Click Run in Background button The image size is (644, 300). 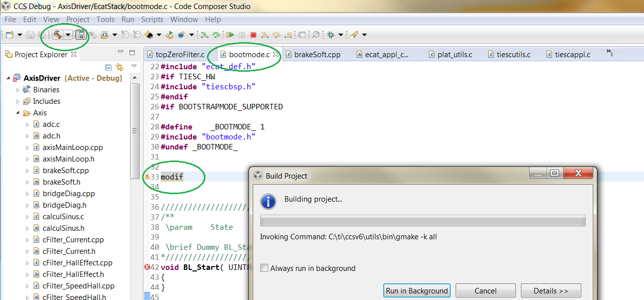point(416,290)
